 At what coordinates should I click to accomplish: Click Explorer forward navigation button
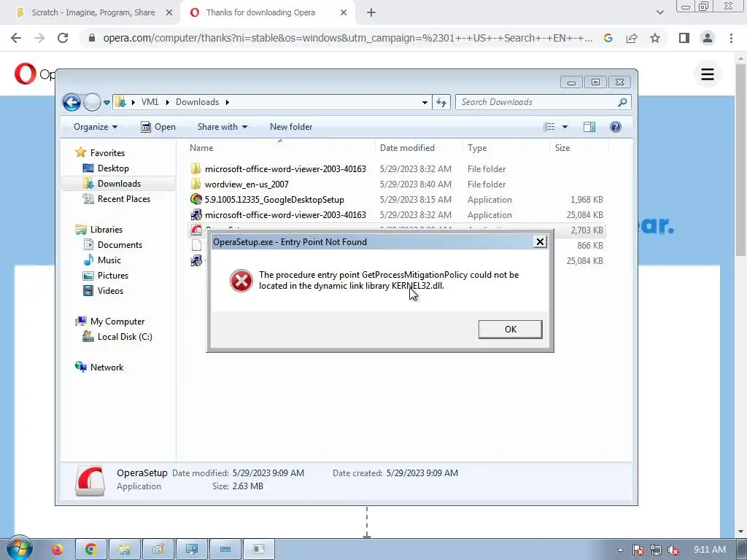92,102
